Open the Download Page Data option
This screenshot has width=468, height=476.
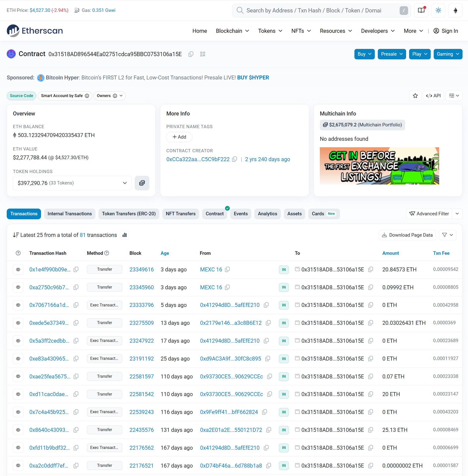pos(407,235)
